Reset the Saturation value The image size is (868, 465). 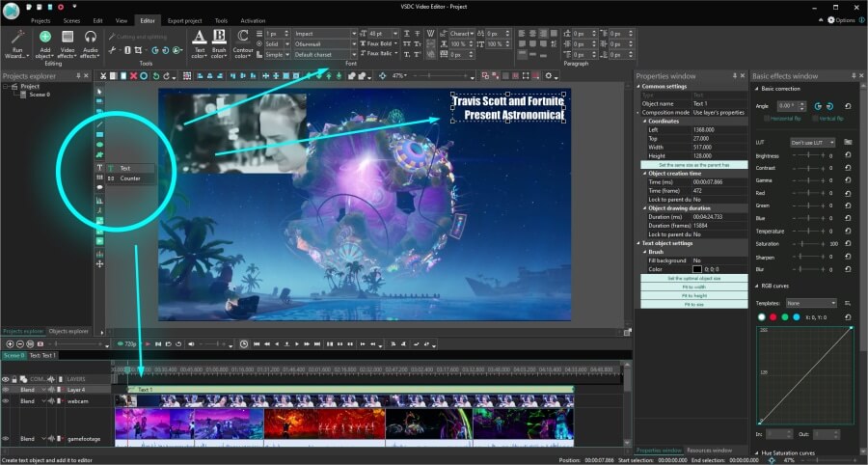coord(848,243)
